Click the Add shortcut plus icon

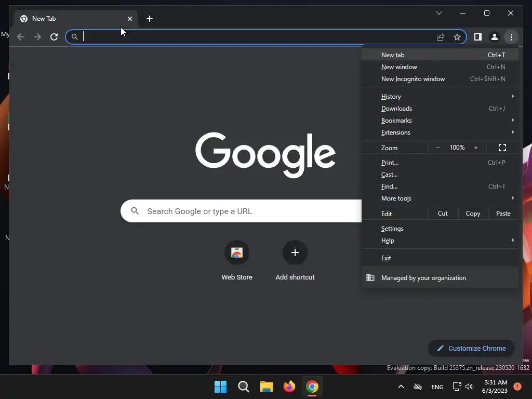(x=295, y=252)
